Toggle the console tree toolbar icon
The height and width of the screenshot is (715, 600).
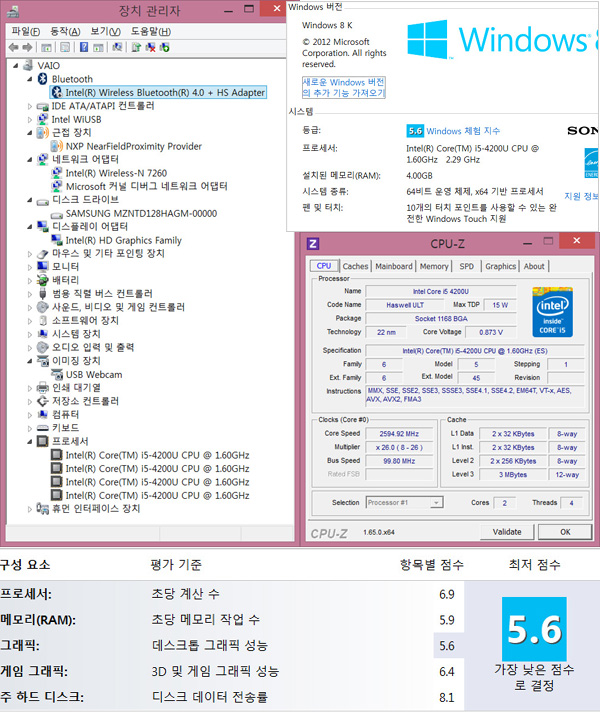46,47
